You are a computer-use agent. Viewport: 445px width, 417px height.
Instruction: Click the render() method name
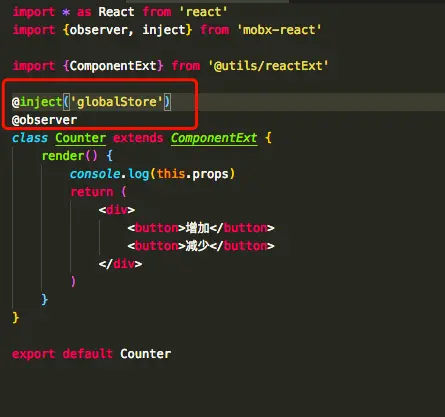[x=63, y=156]
